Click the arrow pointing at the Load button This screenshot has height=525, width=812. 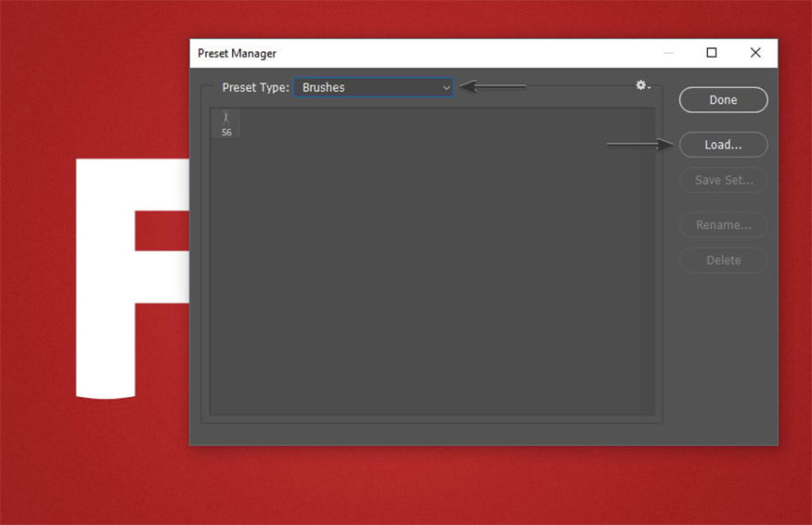point(638,145)
